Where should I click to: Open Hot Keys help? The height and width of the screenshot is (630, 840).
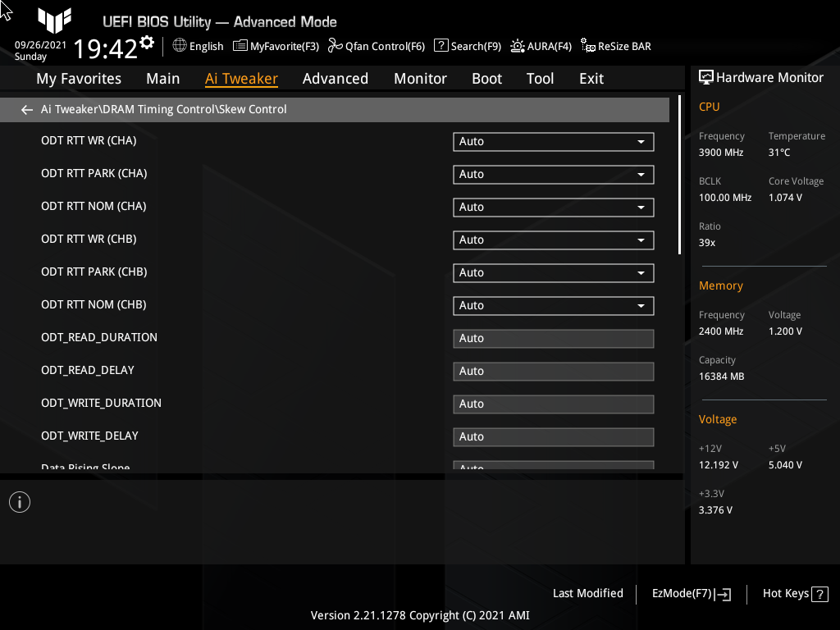click(x=793, y=593)
